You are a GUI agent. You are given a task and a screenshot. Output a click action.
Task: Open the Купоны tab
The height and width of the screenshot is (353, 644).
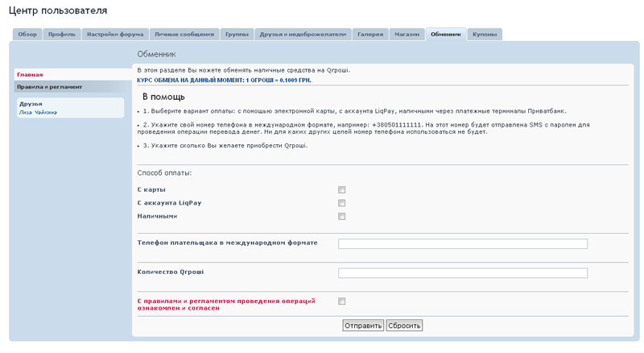pos(485,35)
